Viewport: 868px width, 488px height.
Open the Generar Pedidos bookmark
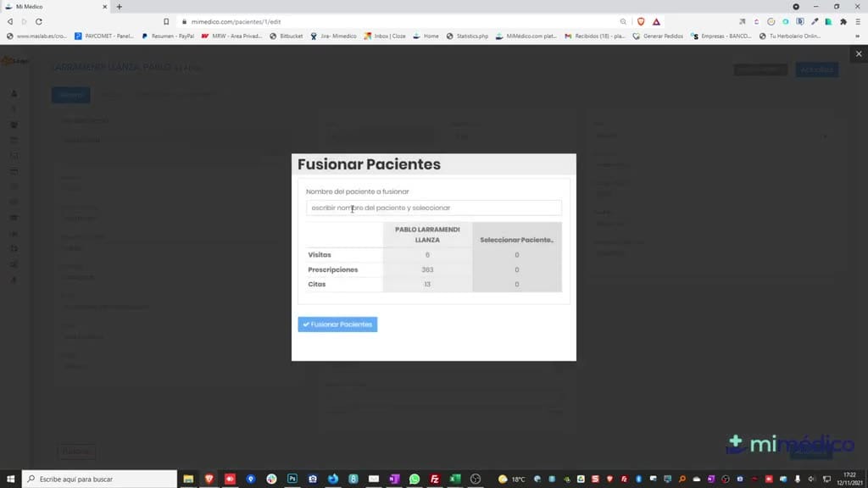click(x=658, y=36)
